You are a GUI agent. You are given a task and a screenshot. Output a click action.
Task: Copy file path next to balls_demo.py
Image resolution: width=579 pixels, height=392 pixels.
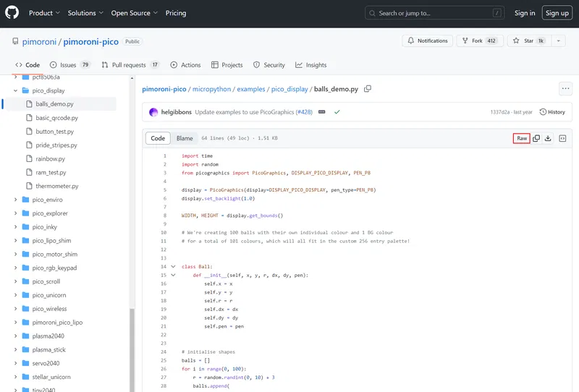368,89
